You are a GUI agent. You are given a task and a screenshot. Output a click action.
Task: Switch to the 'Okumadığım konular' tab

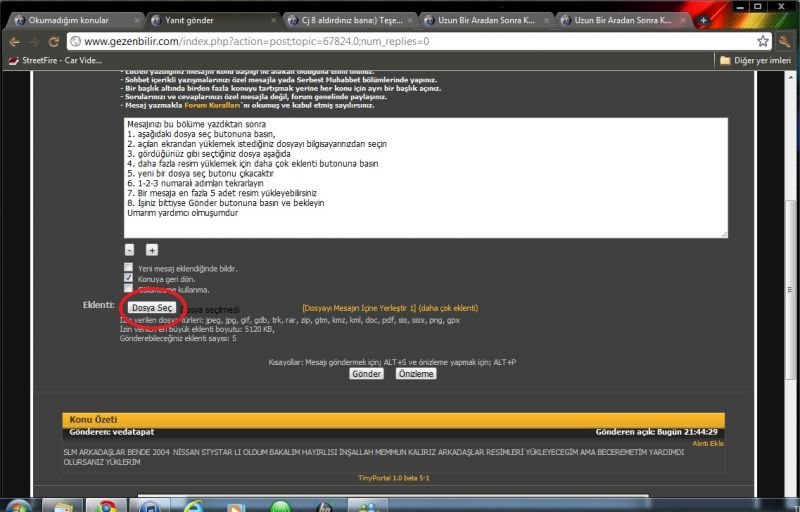(x=72, y=20)
